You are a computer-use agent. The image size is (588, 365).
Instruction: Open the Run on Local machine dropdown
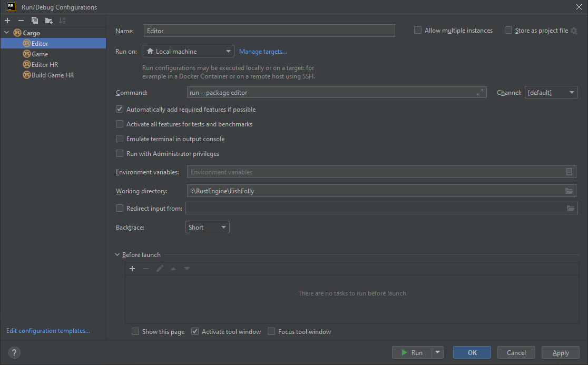point(188,52)
